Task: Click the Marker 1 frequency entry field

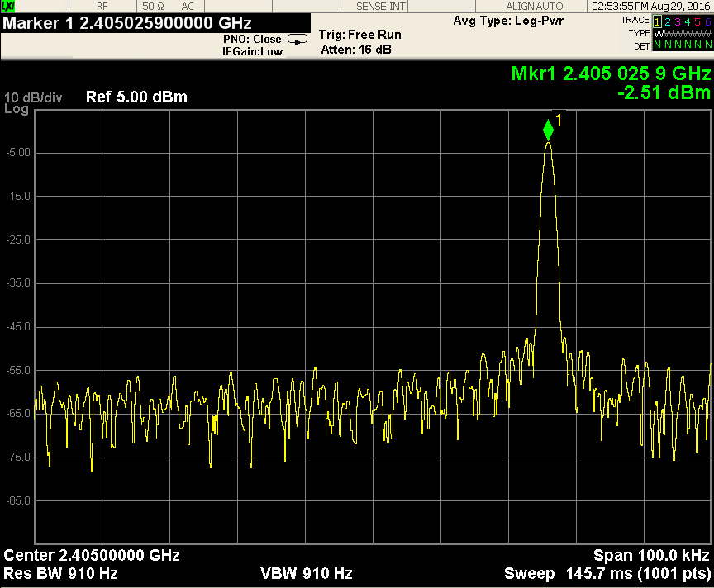Action: [155, 23]
